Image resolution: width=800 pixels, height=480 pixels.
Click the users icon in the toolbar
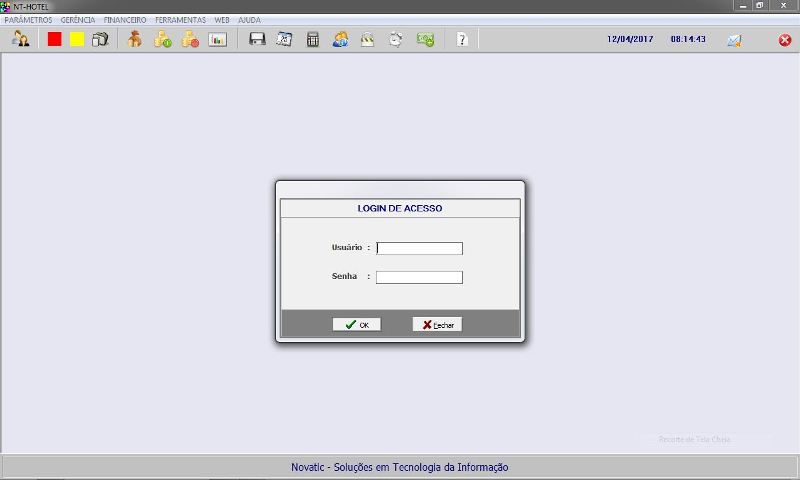point(20,40)
